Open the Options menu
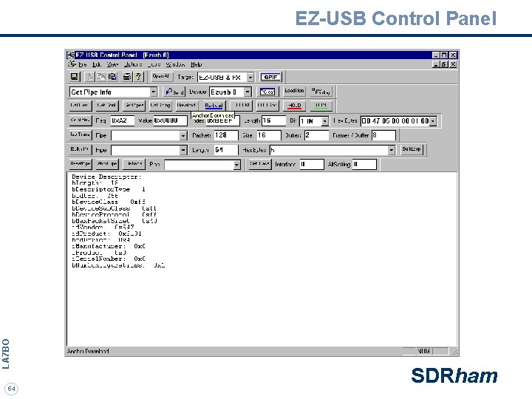The width and height of the screenshot is (532, 399). [x=133, y=64]
